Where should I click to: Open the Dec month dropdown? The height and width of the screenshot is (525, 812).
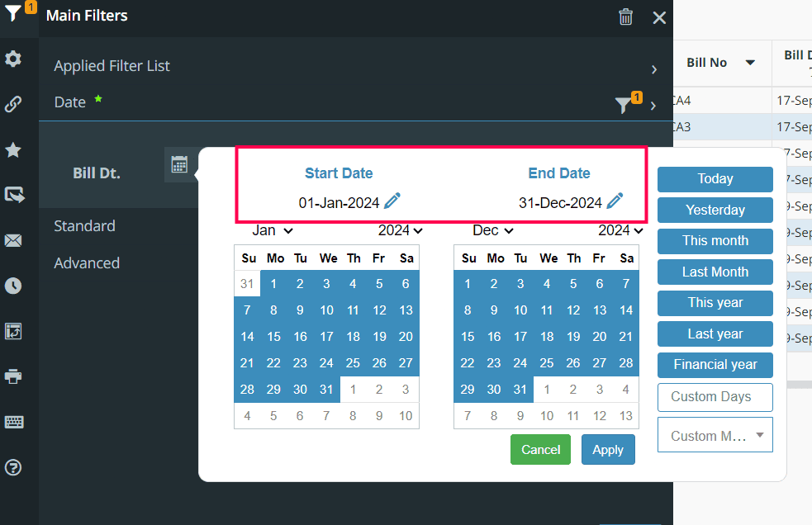(x=493, y=230)
